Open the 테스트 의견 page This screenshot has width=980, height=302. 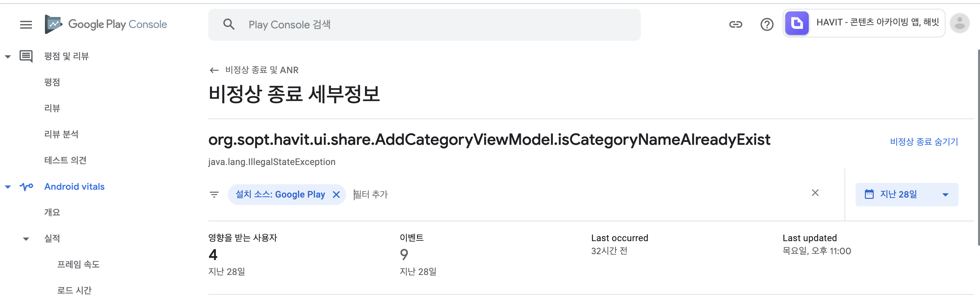coord(65,160)
